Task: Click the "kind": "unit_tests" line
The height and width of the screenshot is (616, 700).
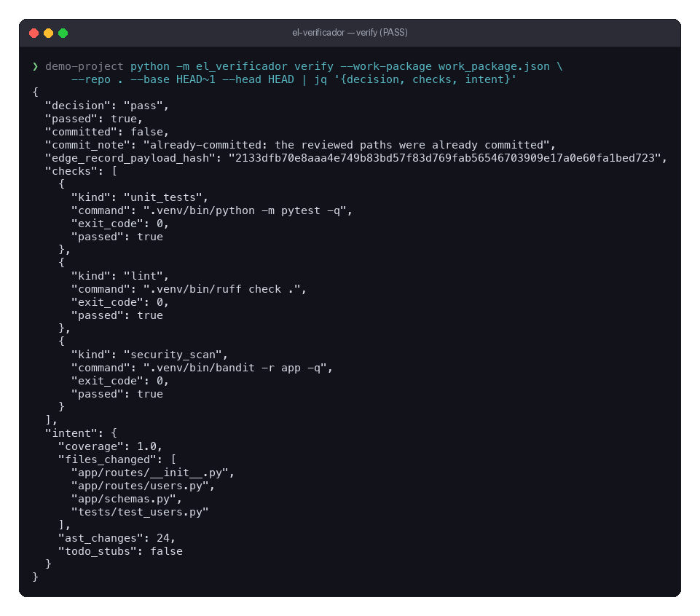Action: (x=140, y=197)
